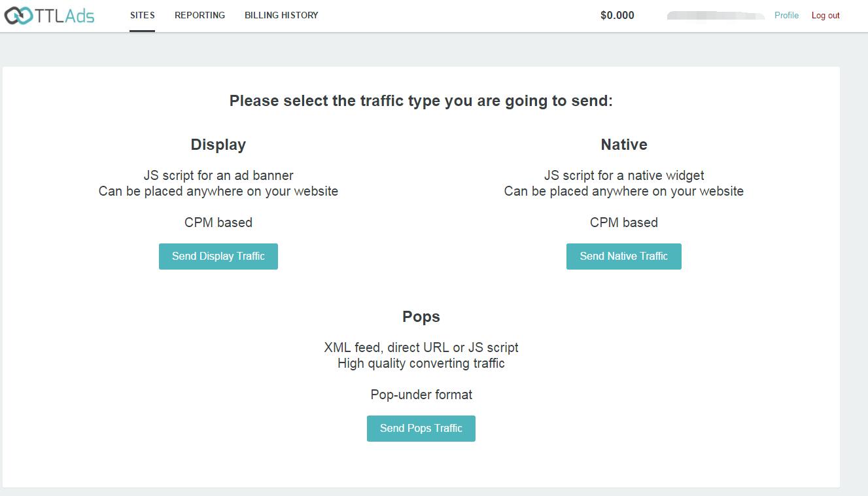The width and height of the screenshot is (868, 496).
Task: Click the 'Please select the traffic type' heading
Action: (421, 101)
